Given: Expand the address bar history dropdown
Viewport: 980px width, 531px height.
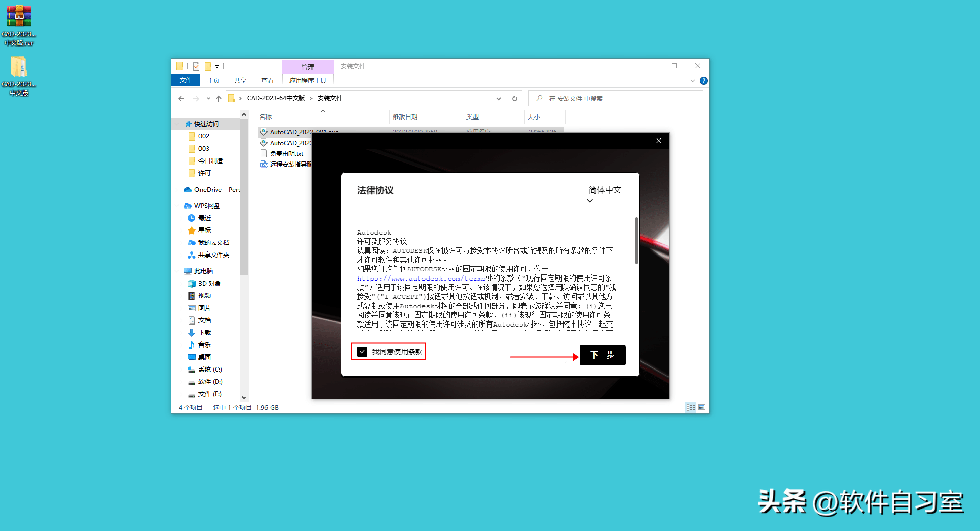Looking at the screenshot, I should [x=498, y=99].
